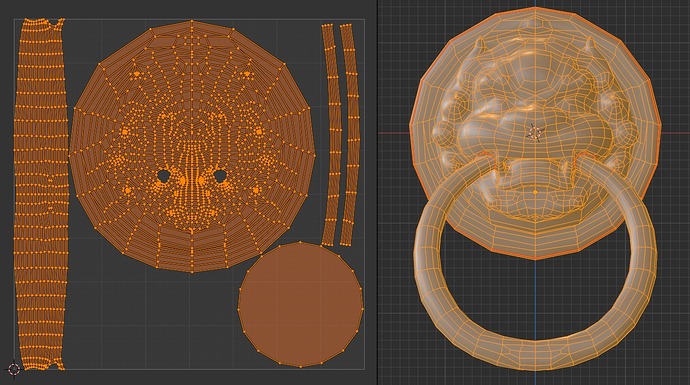Click the left eye hole in lion UV island
Viewport: 690px width, 385px height.
[163, 176]
